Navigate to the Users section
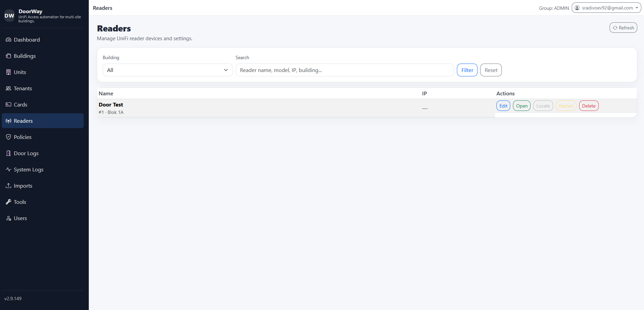Viewport: 644px width, 310px height. 20,218
